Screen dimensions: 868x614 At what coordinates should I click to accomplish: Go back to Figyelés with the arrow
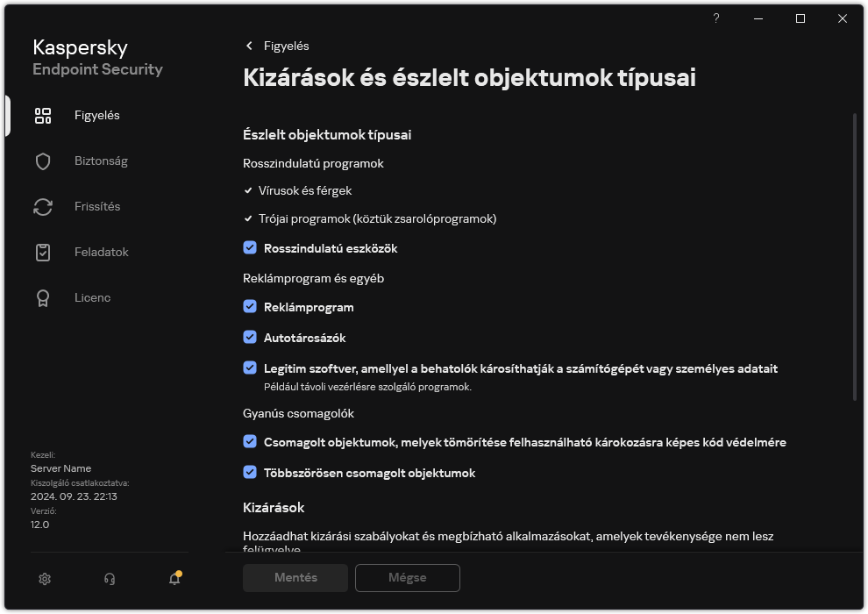(x=248, y=46)
